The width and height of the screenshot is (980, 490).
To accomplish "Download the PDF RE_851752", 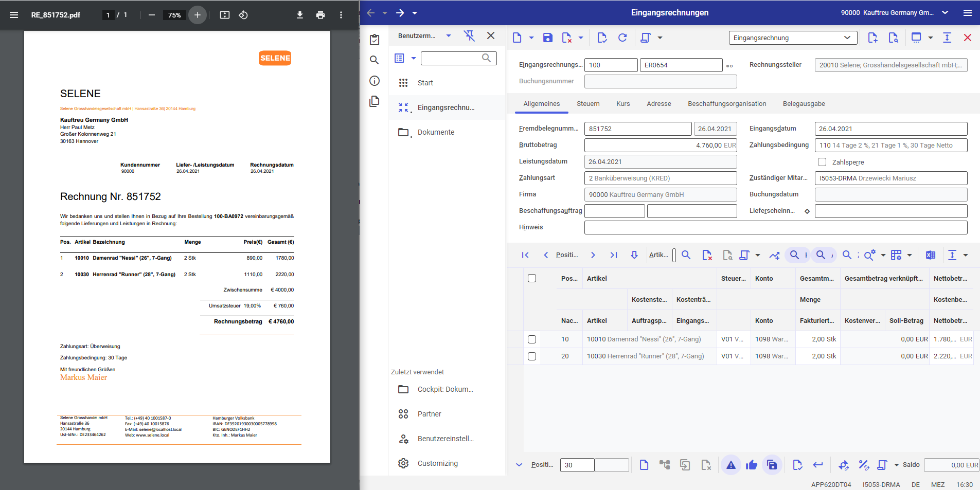I will pyautogui.click(x=300, y=15).
